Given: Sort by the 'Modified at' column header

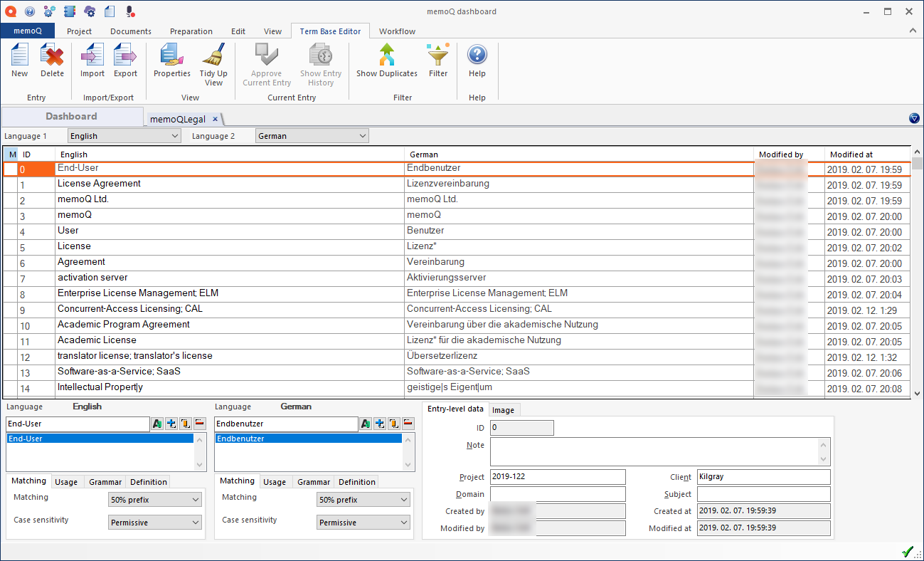Looking at the screenshot, I should click(x=867, y=154).
